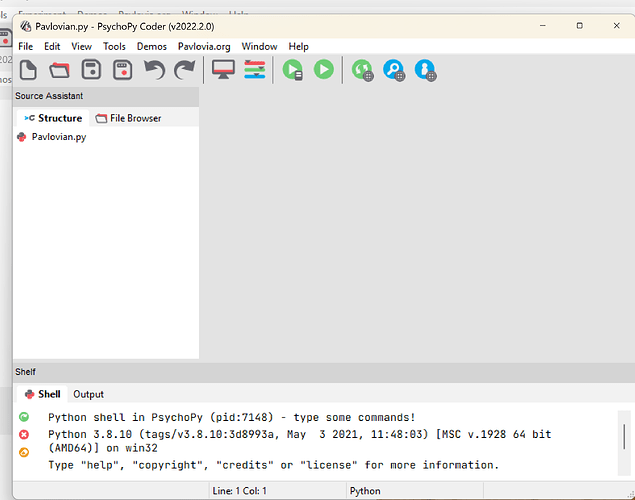Screen dimensions: 635x500
Task: Open the View menu
Action: [81, 47]
